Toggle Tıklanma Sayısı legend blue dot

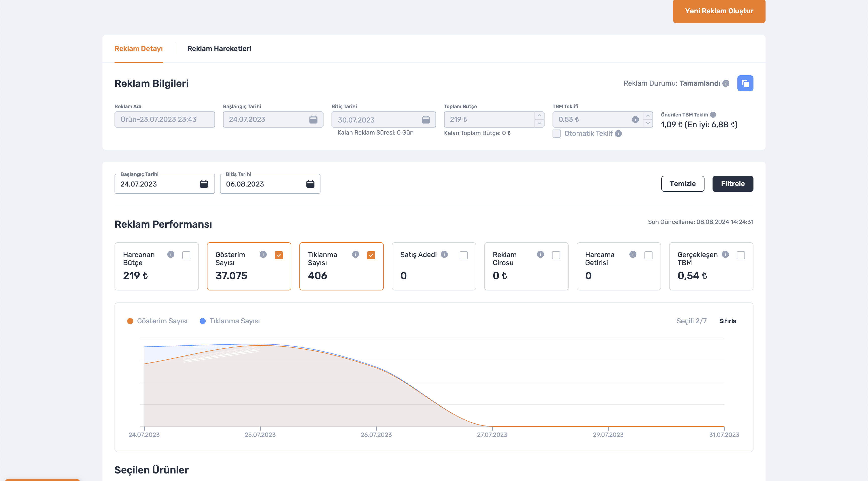(202, 321)
